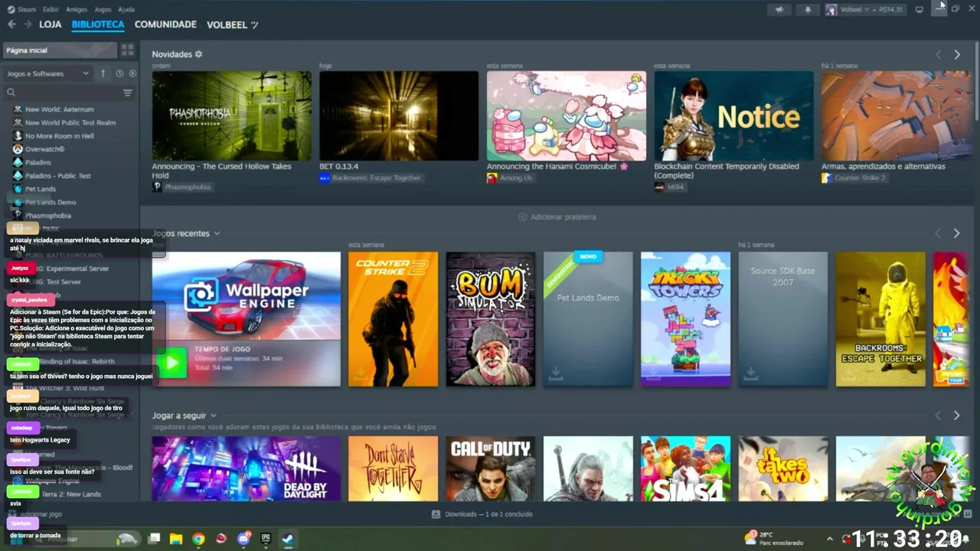980x551 pixels.
Task: Open Novidades settings gear
Action: [x=198, y=54]
